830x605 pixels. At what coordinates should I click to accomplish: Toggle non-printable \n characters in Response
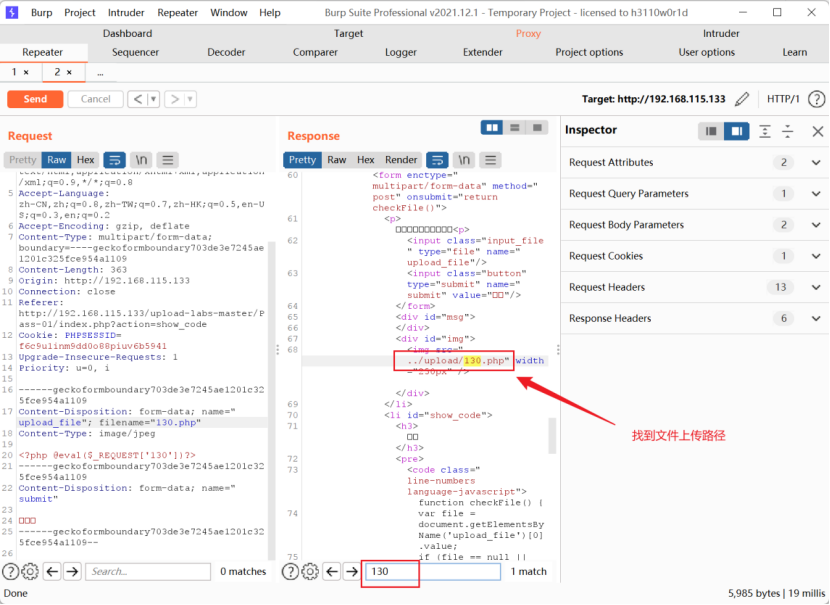[464, 160]
